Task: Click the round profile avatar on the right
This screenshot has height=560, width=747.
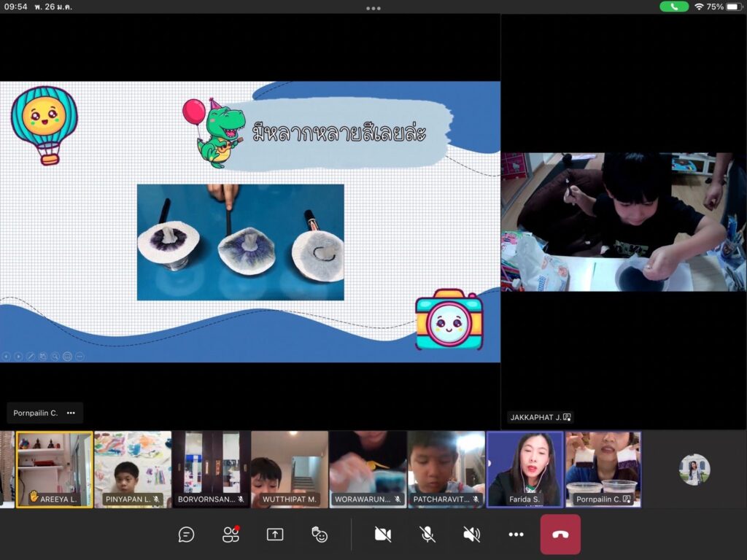Action: click(x=694, y=469)
